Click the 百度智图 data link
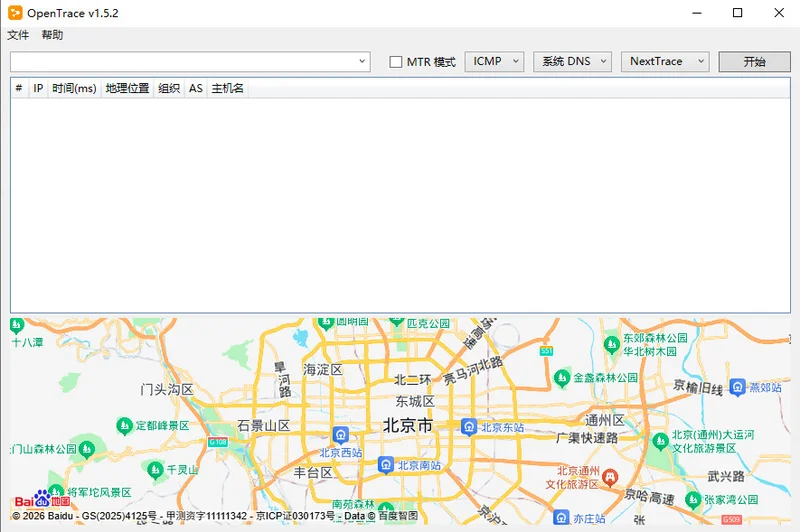 point(398,516)
